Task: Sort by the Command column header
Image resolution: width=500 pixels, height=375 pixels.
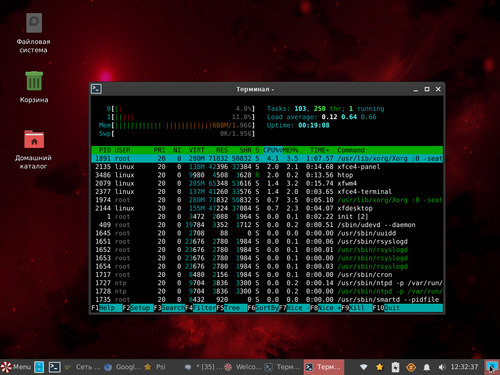Action: (x=351, y=150)
